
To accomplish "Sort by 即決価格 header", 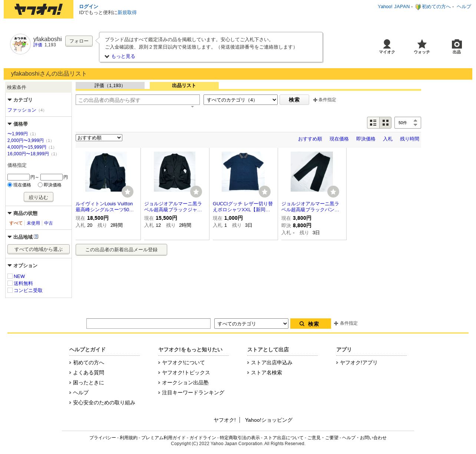I will tap(366, 139).
